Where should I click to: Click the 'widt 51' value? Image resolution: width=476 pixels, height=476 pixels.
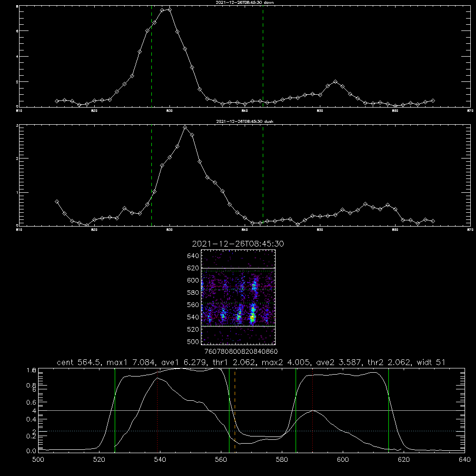coord(431,362)
